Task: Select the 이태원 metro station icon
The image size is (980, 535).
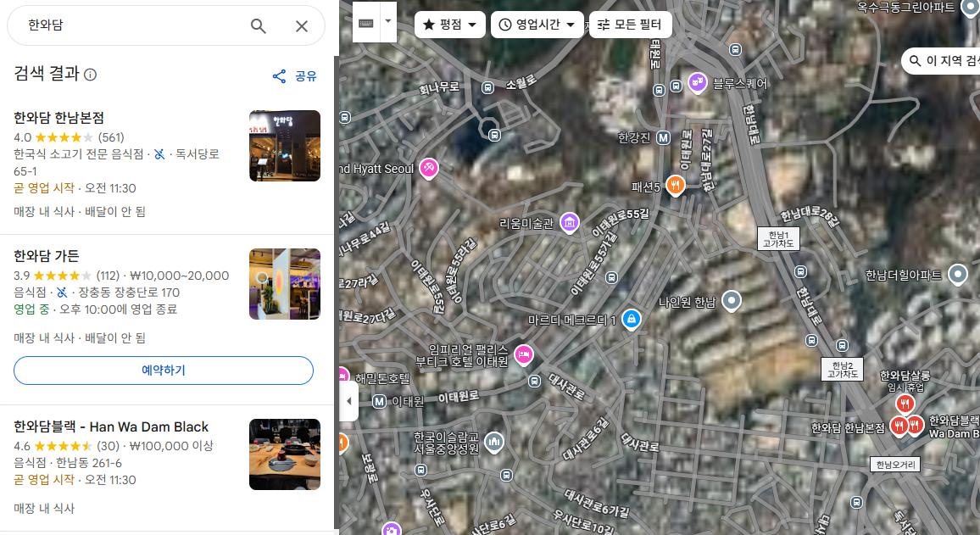Action: click(x=380, y=401)
